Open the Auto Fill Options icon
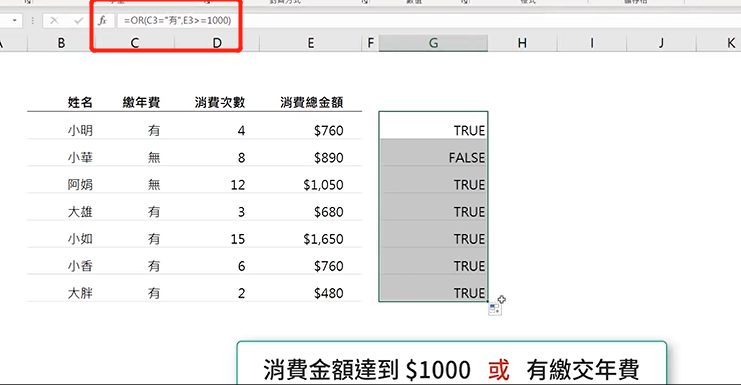The height and width of the screenshot is (385, 741). coord(495,309)
